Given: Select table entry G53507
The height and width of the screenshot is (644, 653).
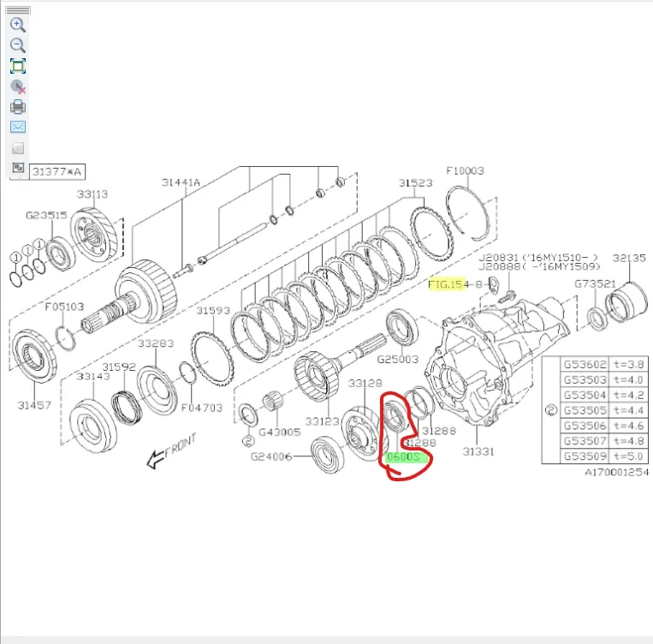Looking at the screenshot, I should click(x=585, y=441).
